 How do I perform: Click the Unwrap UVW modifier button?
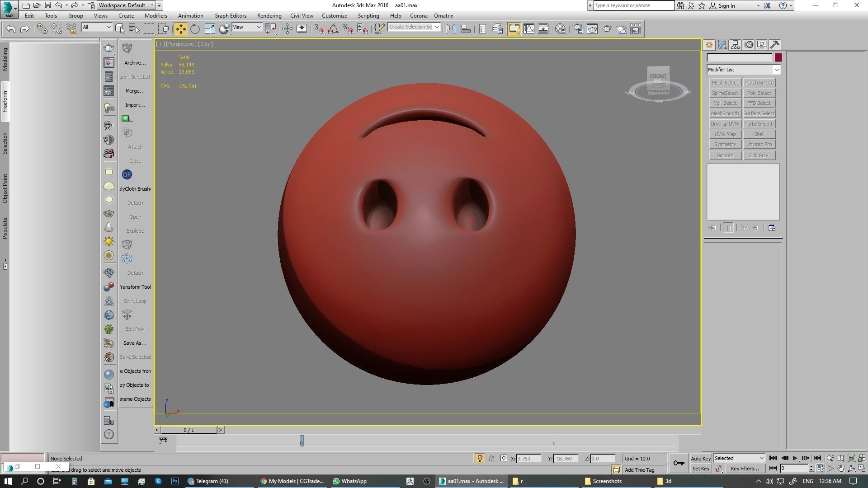coord(725,124)
